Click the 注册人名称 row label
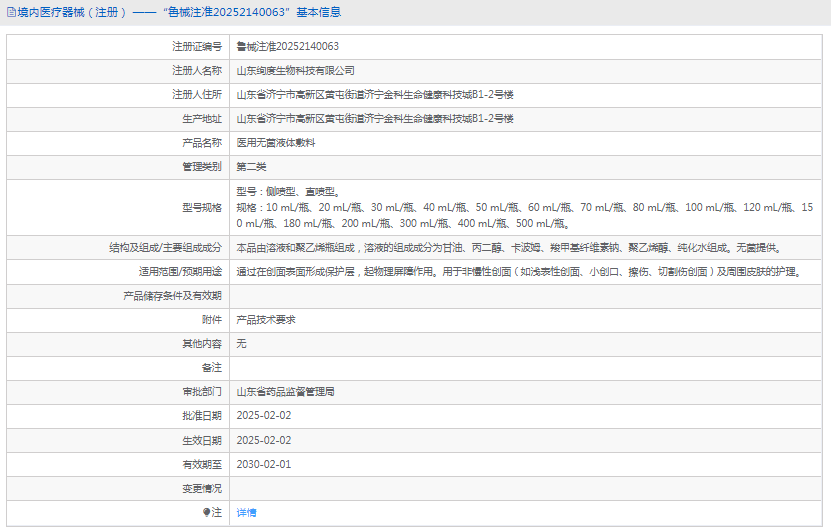831x530 pixels. click(x=197, y=70)
